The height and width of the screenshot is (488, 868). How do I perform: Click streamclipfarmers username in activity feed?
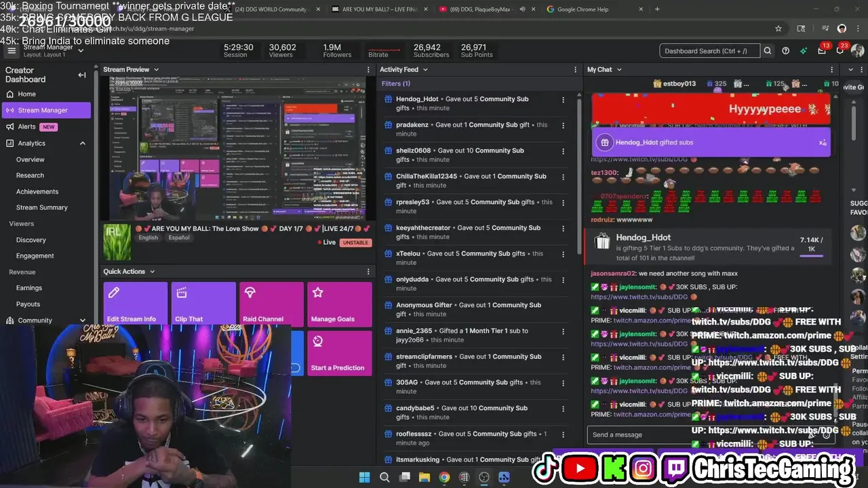(x=424, y=357)
